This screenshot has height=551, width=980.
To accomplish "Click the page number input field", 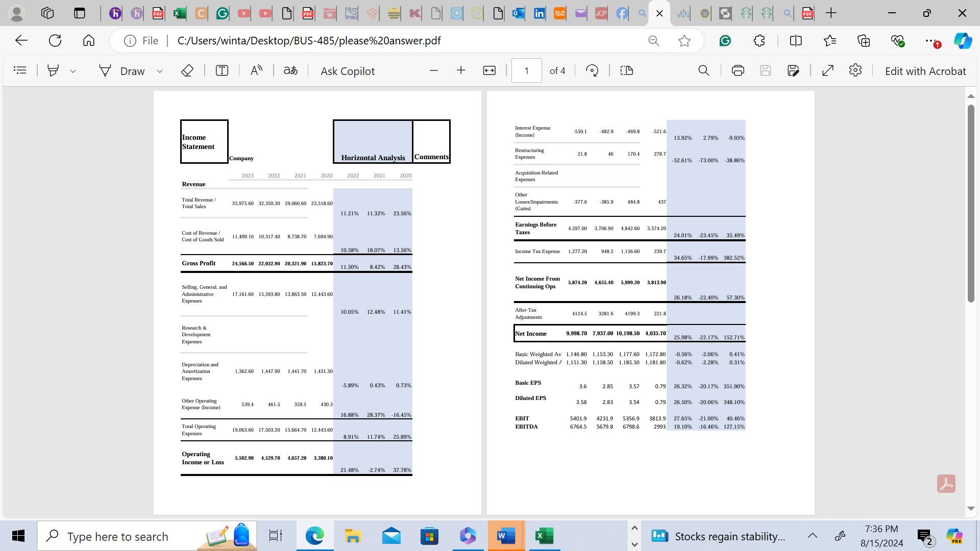I will 527,70.
